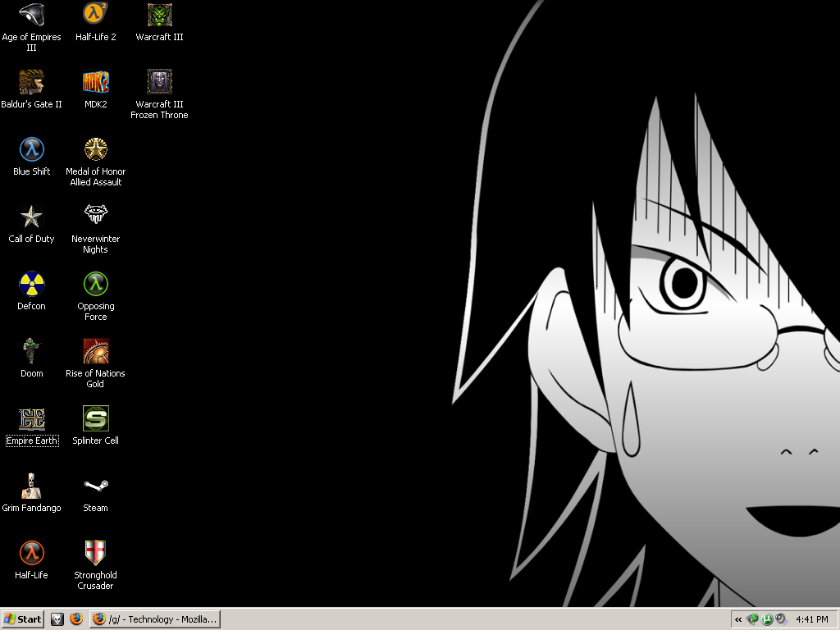Click the speaker volume tray icon
Viewport: 840px width, 630px height.
[x=781, y=620]
